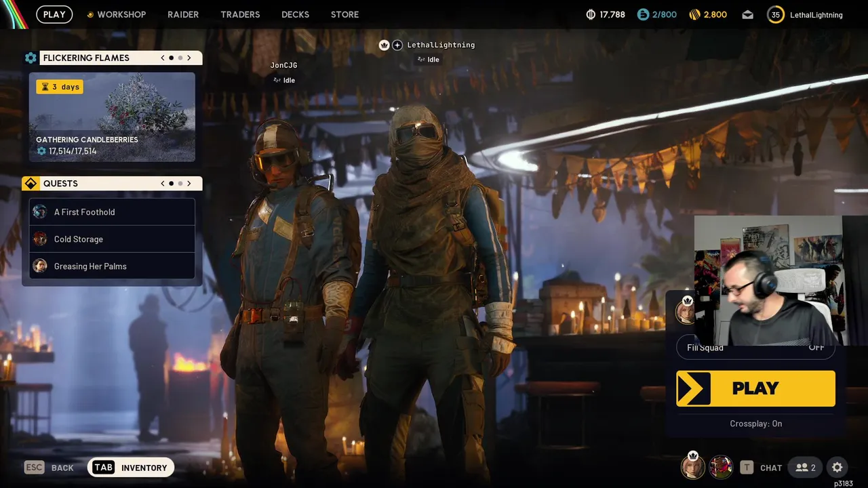Click the Flickering Flames event gear icon
Screen dimensions: 868x488
pos(31,58)
